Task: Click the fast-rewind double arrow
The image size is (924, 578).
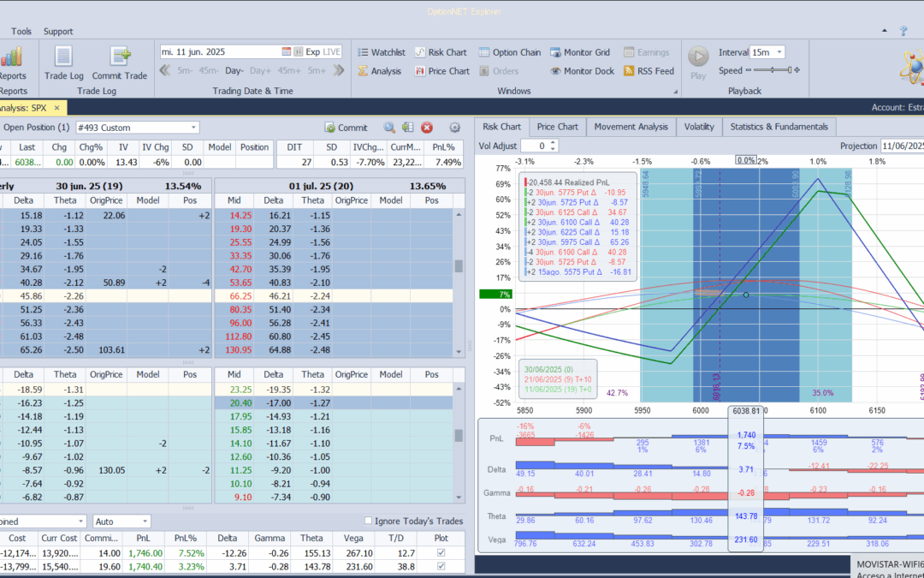Action: click(165, 70)
